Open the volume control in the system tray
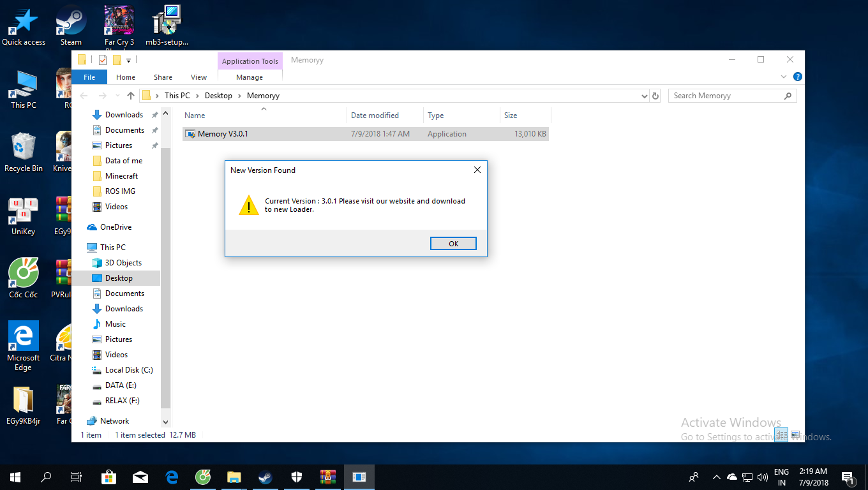This screenshot has width=868, height=490. click(762, 477)
